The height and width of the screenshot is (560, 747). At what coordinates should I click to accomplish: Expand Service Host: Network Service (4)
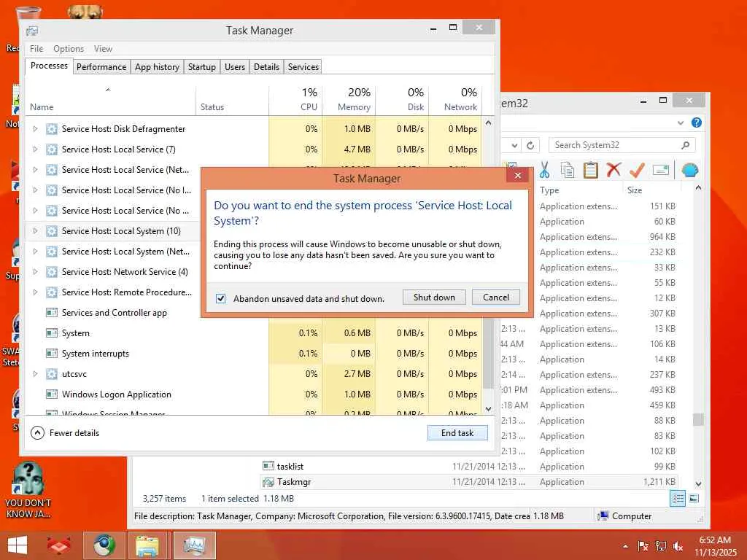(x=35, y=272)
